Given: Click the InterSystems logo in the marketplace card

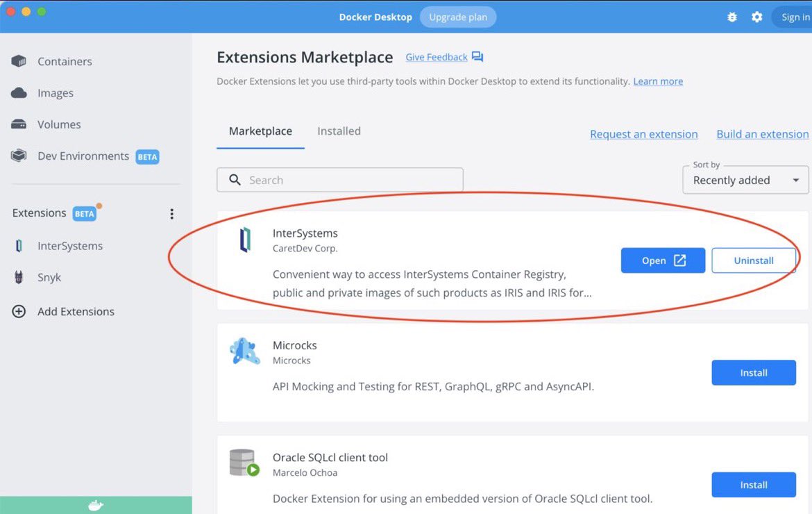Looking at the screenshot, I should tap(245, 240).
